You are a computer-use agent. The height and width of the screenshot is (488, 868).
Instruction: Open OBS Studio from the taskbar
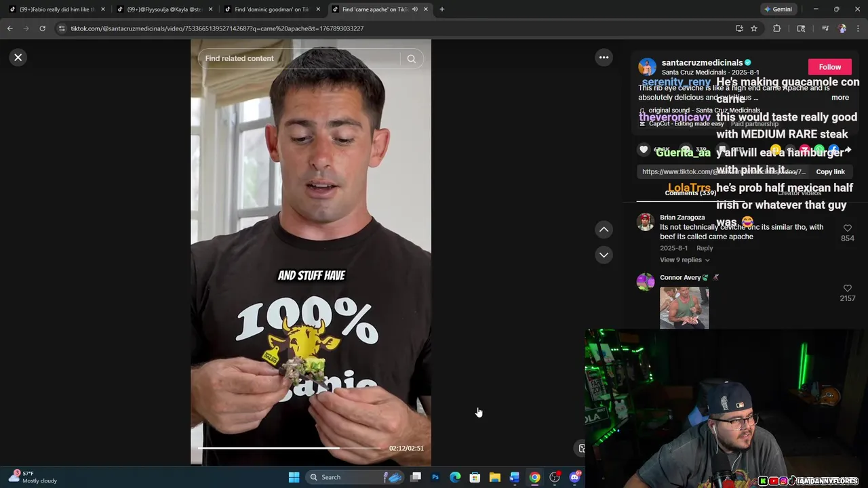[555, 477]
